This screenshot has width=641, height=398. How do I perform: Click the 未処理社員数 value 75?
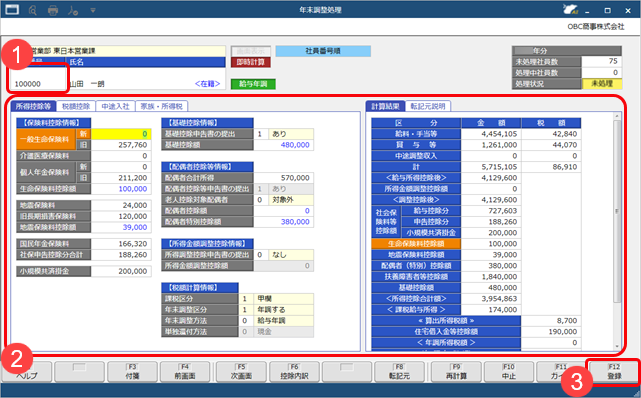[602, 61]
